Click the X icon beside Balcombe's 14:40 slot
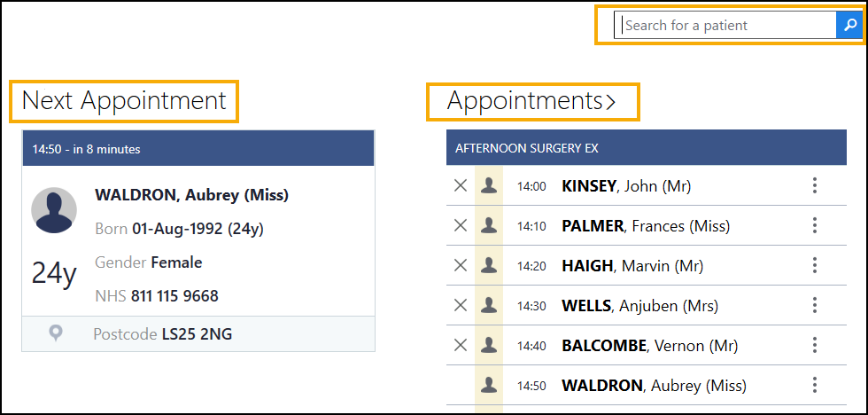Image resolution: width=868 pixels, height=415 pixels. coord(461,345)
